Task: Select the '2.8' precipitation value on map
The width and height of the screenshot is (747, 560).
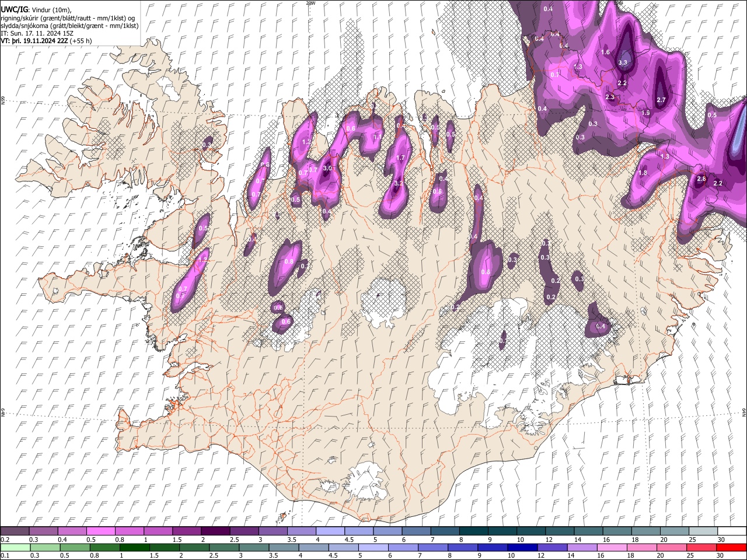Action: pyautogui.click(x=701, y=179)
